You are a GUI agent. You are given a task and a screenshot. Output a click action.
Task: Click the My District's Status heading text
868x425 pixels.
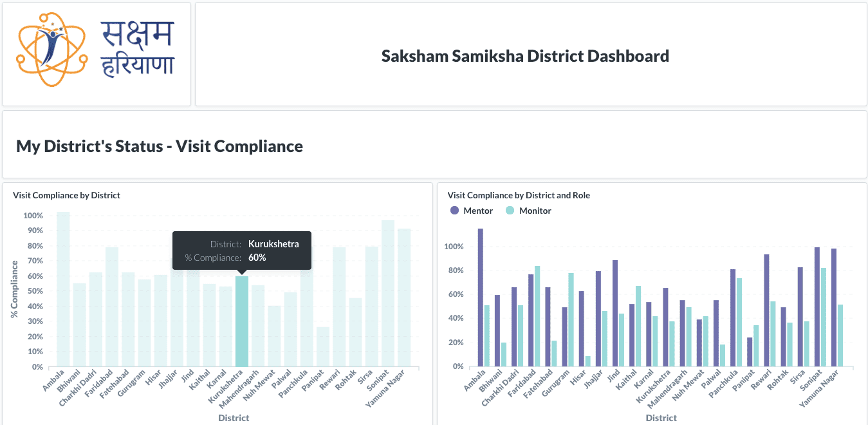pos(160,146)
